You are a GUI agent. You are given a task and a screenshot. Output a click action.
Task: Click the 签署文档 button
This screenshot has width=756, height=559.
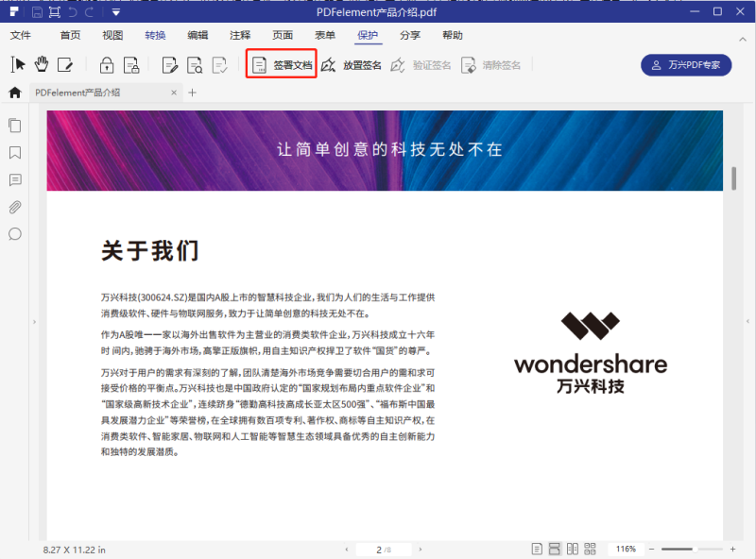coord(280,64)
